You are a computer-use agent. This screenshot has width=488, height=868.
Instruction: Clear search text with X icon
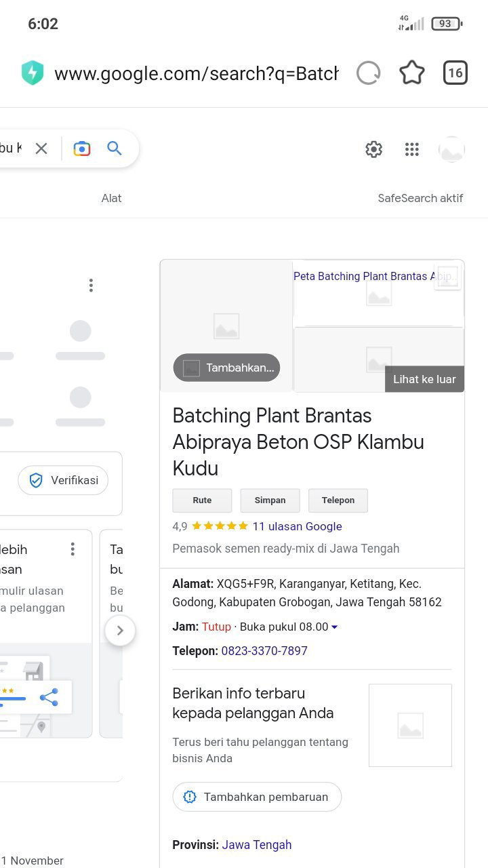[x=41, y=149]
